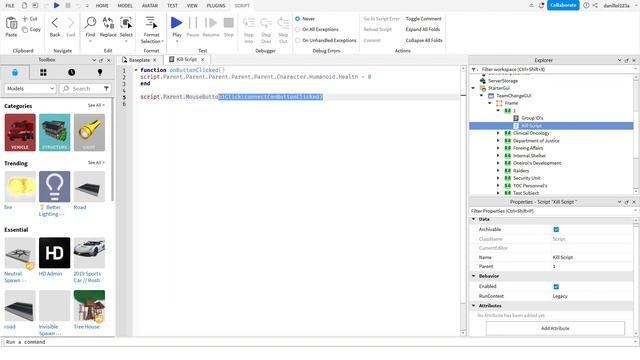
Task: Collapse the Behavior properties section
Action: (473, 276)
